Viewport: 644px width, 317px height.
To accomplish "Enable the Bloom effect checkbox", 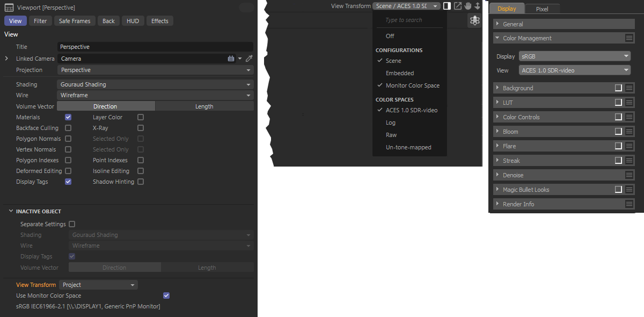I will point(618,132).
